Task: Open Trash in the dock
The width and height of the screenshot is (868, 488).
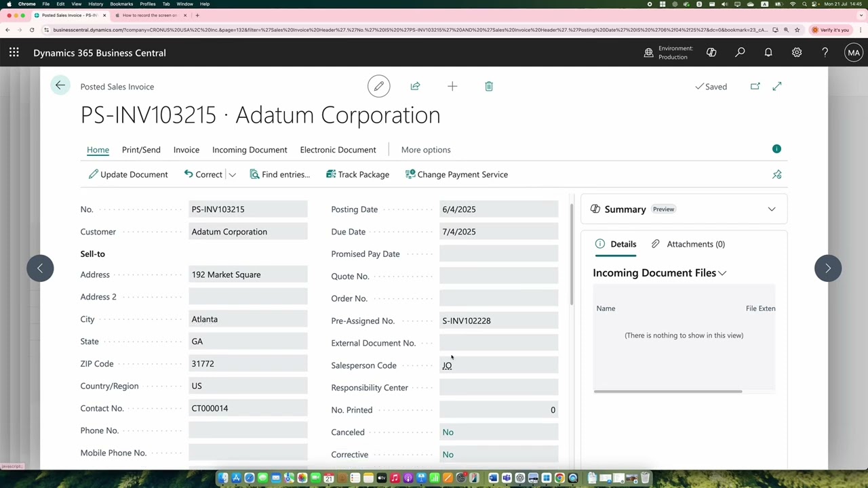Action: click(x=646, y=479)
